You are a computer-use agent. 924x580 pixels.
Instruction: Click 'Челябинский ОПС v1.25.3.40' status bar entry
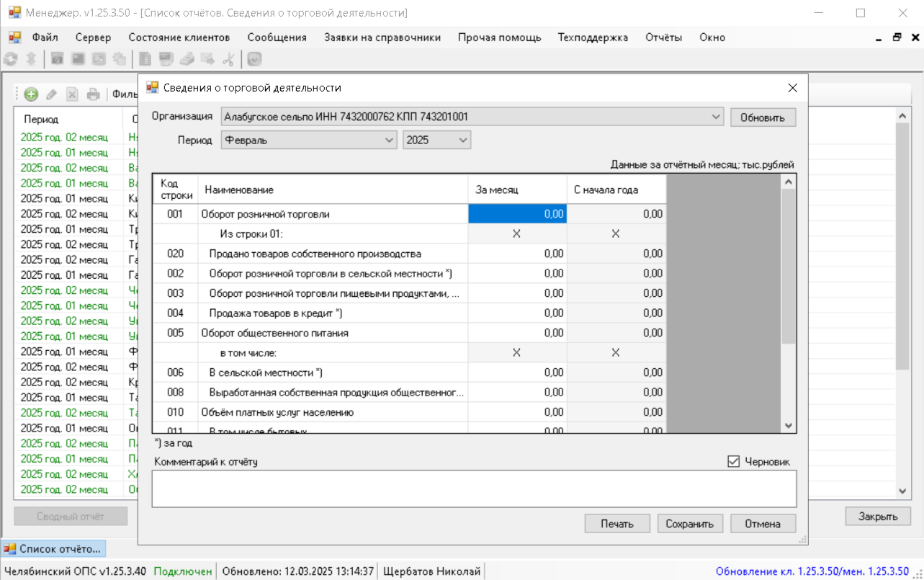pyautogui.click(x=75, y=571)
